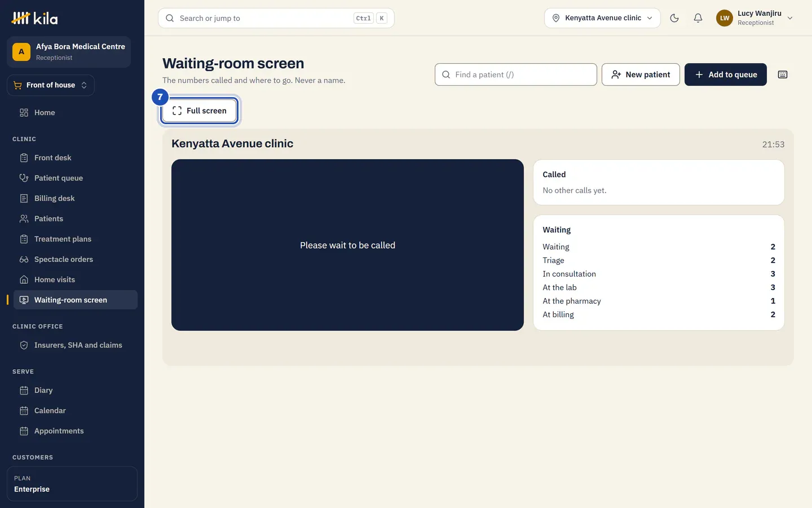Click the Home icon in sidebar

(x=24, y=112)
